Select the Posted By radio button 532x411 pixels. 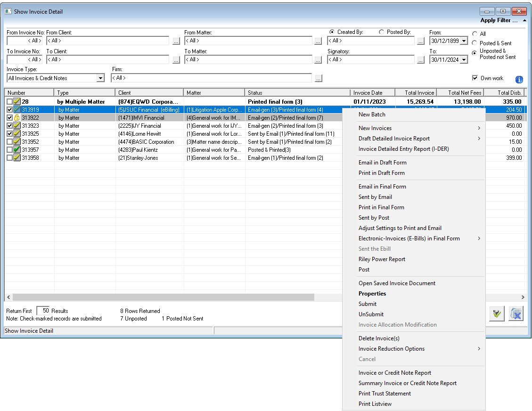click(381, 32)
